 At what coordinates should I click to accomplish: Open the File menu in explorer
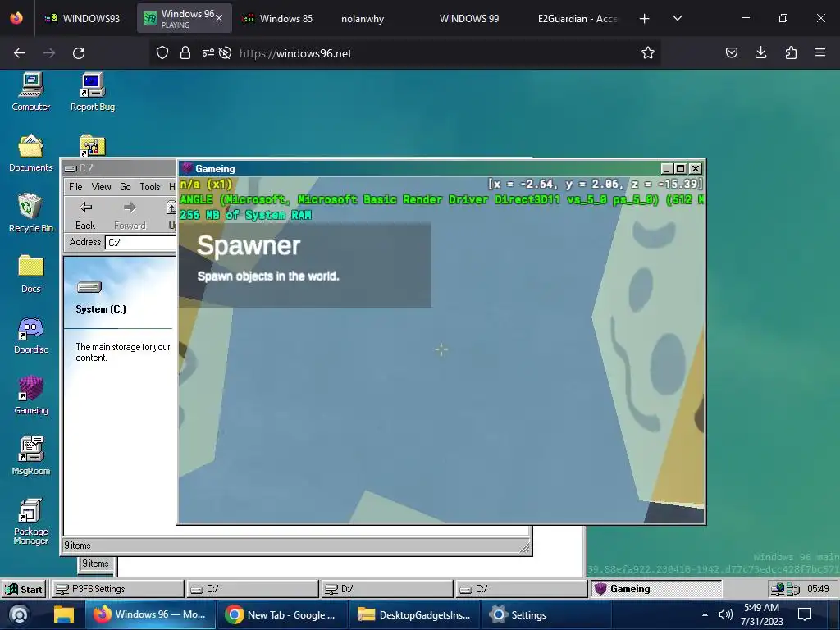point(75,187)
